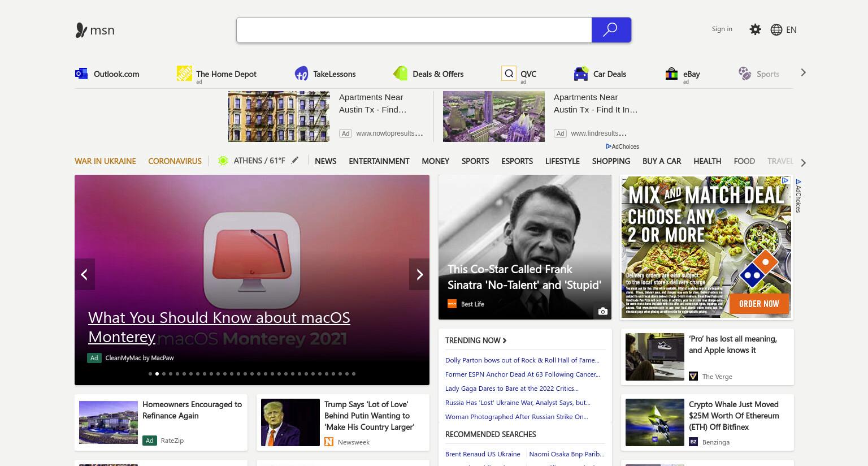
Task: Open Former ESPN Anchor trending story
Action: (x=523, y=374)
